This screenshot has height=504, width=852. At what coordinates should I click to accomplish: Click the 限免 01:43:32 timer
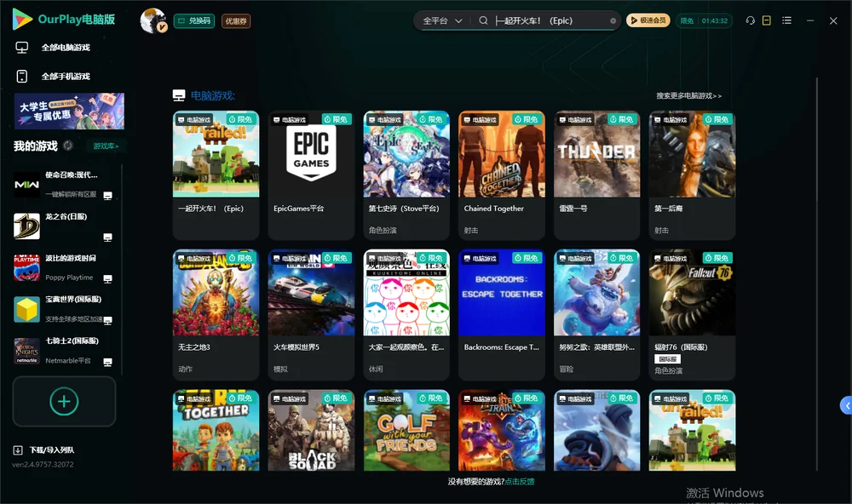pyautogui.click(x=704, y=20)
